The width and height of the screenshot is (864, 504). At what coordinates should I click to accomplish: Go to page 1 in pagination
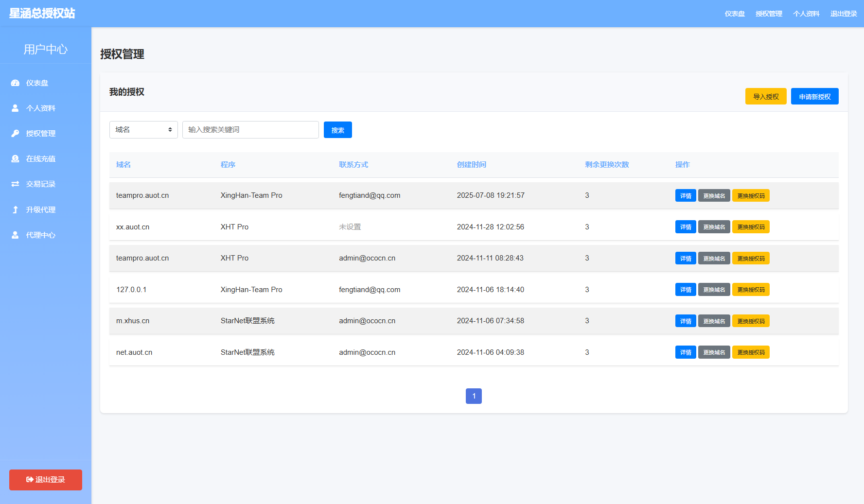point(474,396)
